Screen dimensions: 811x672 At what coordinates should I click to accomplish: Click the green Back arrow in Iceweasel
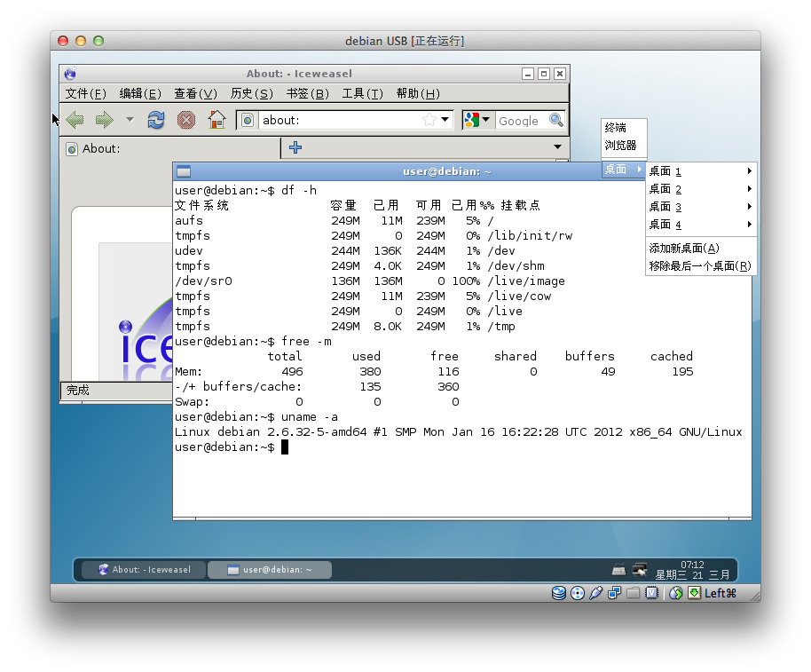coord(75,120)
